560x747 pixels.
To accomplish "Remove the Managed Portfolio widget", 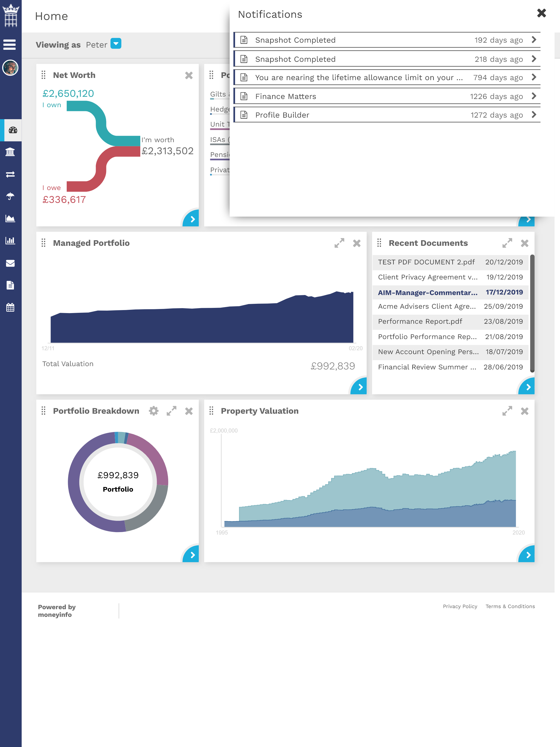I will coord(357,243).
